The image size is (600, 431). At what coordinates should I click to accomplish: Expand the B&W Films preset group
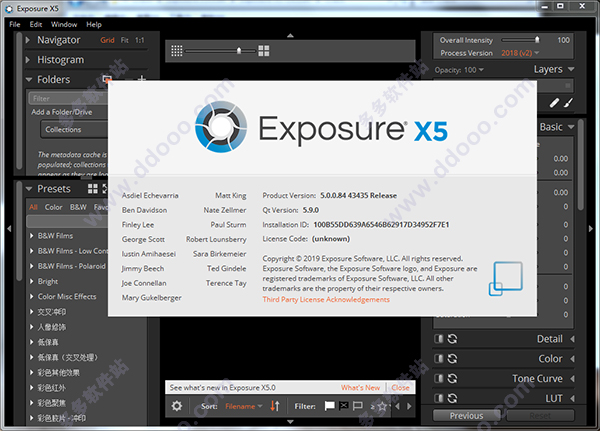click(x=32, y=236)
